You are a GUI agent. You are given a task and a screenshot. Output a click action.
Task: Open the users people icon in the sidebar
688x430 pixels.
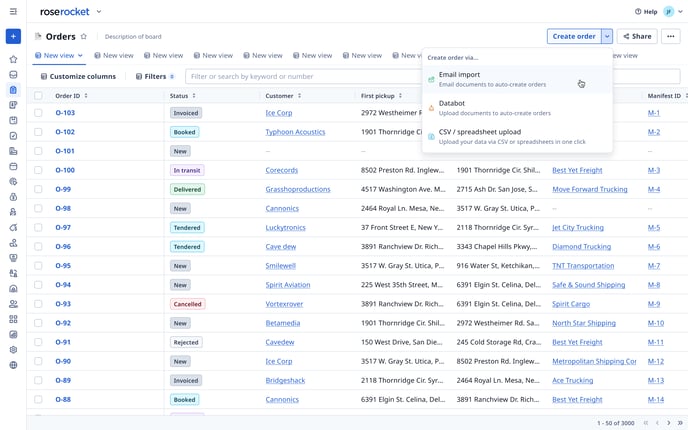(13, 304)
